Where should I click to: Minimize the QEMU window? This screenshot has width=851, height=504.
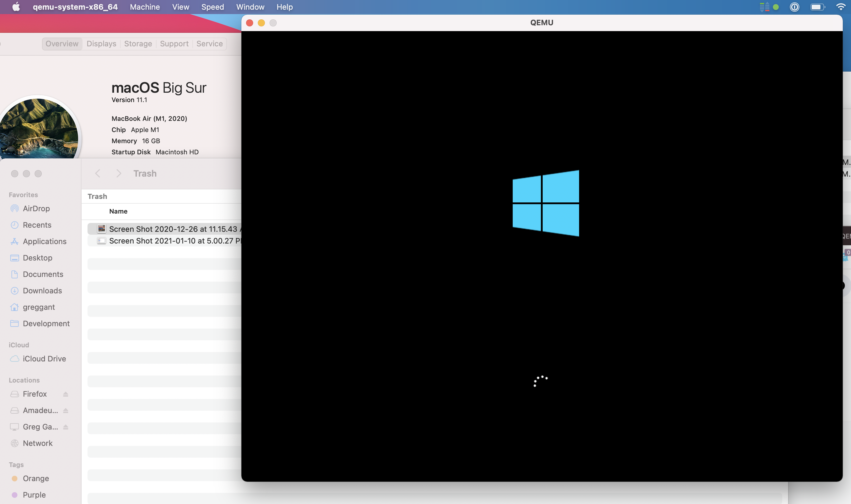pyautogui.click(x=261, y=23)
